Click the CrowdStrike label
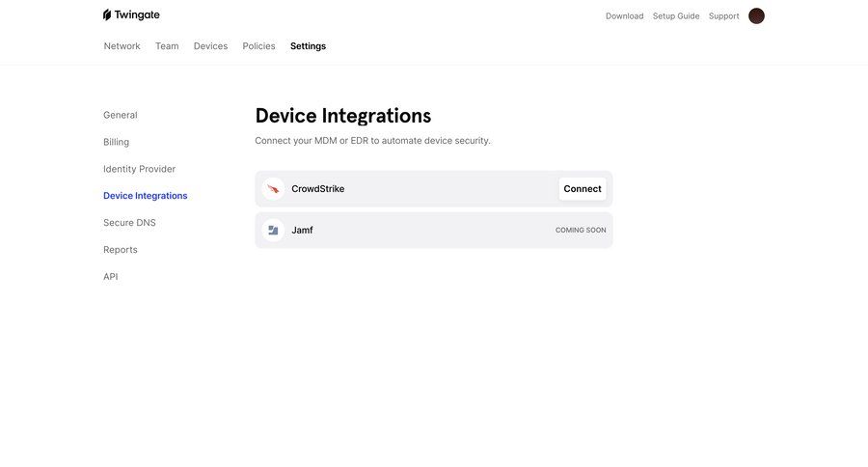This screenshot has width=868, height=467. 317,189
